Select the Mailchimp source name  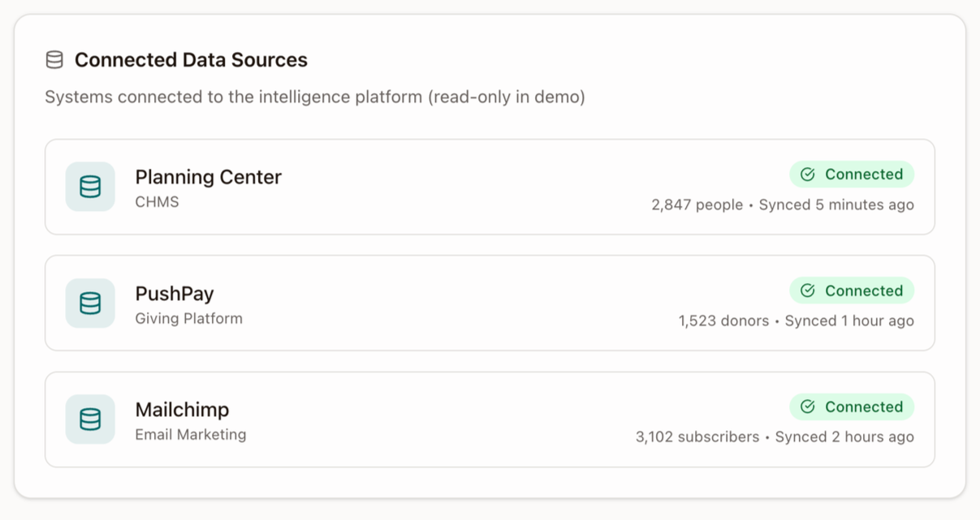(182, 410)
